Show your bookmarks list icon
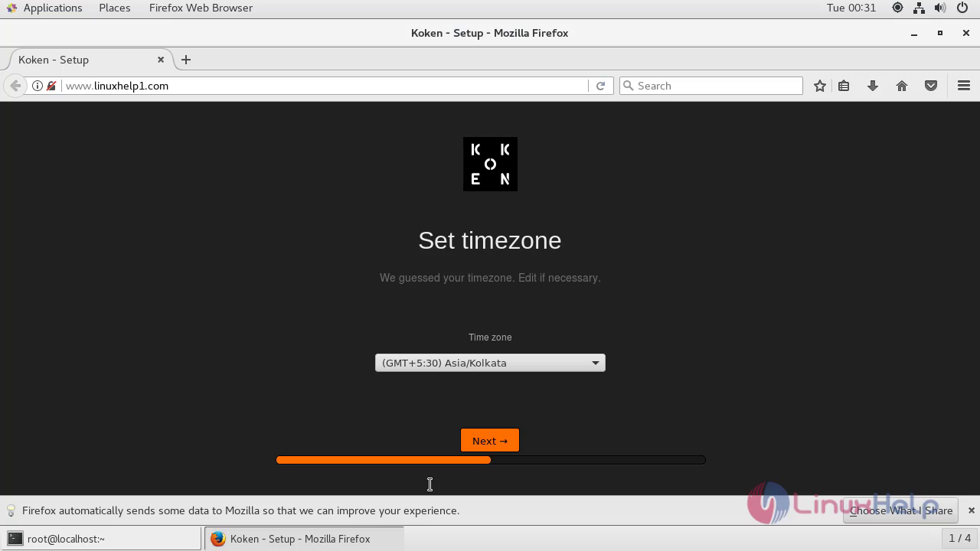The image size is (980, 551). 844,86
